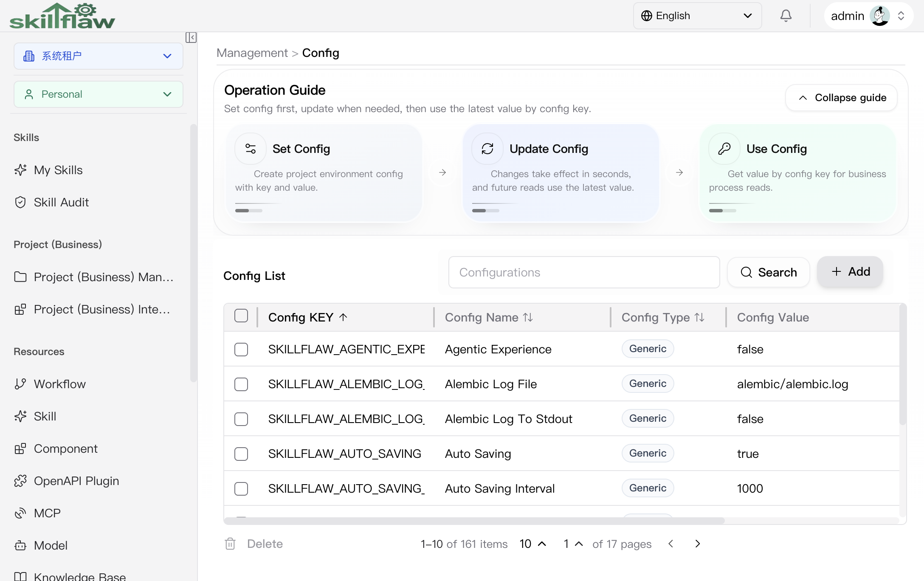Click the Set Config sliders icon
This screenshot has width=924, height=581.
click(251, 149)
